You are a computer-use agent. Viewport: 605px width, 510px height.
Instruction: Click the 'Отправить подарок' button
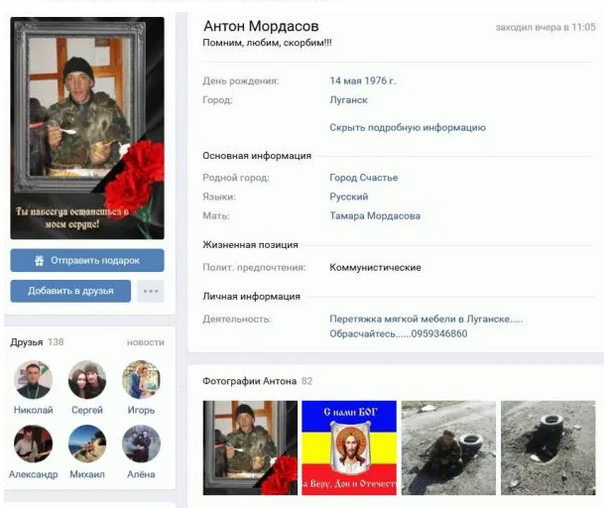point(87,261)
